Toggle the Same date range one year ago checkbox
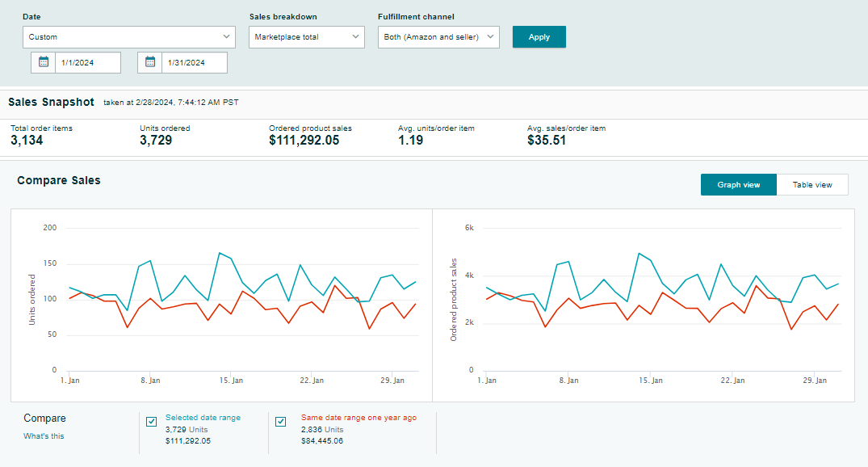Viewport: 868px width, 467px height. pos(280,422)
